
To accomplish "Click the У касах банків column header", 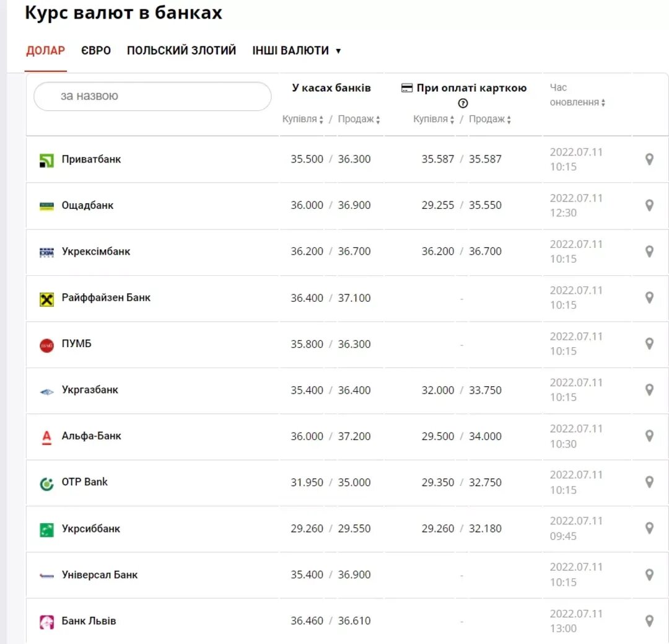I will [x=331, y=88].
